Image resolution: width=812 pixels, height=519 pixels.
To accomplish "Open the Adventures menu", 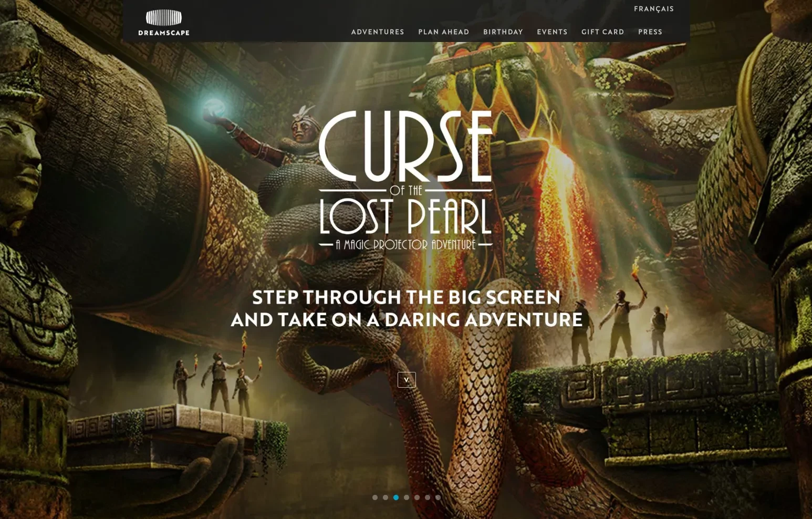I will [x=378, y=32].
